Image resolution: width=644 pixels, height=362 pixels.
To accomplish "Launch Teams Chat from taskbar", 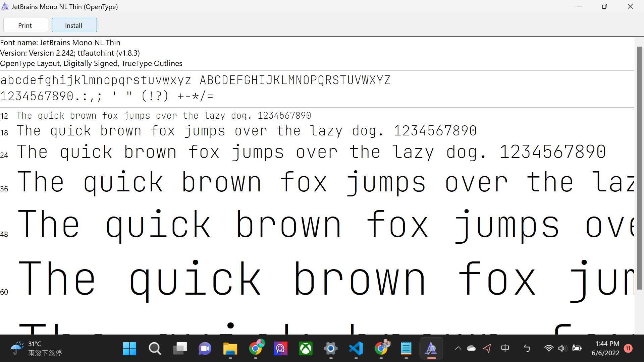I will tap(205, 349).
